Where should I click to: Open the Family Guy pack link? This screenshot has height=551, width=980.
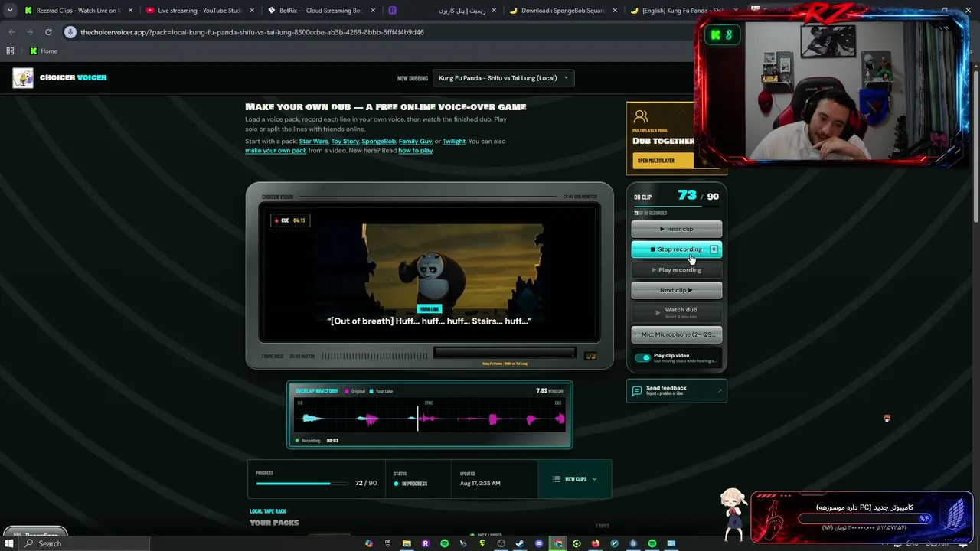(415, 142)
